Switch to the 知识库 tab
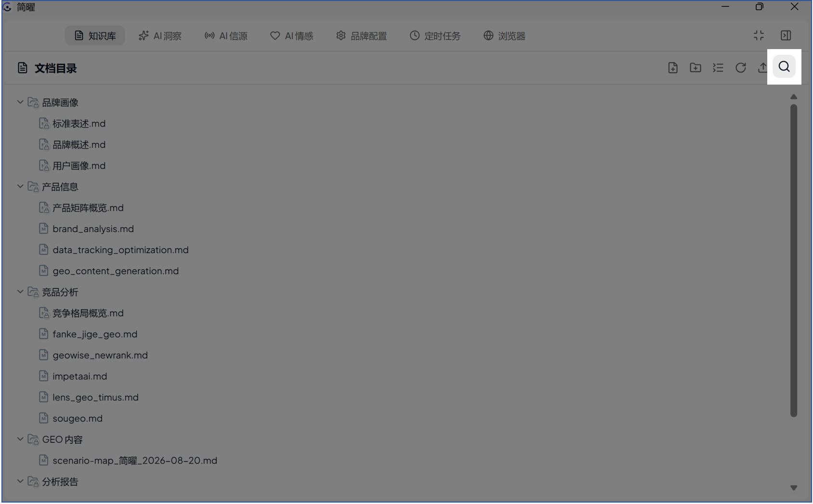 click(x=95, y=36)
